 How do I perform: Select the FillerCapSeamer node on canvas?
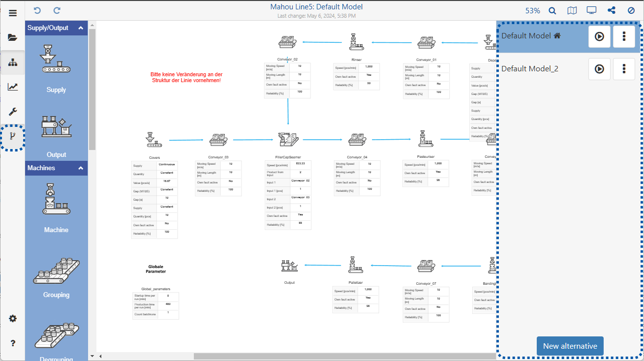coord(289,140)
